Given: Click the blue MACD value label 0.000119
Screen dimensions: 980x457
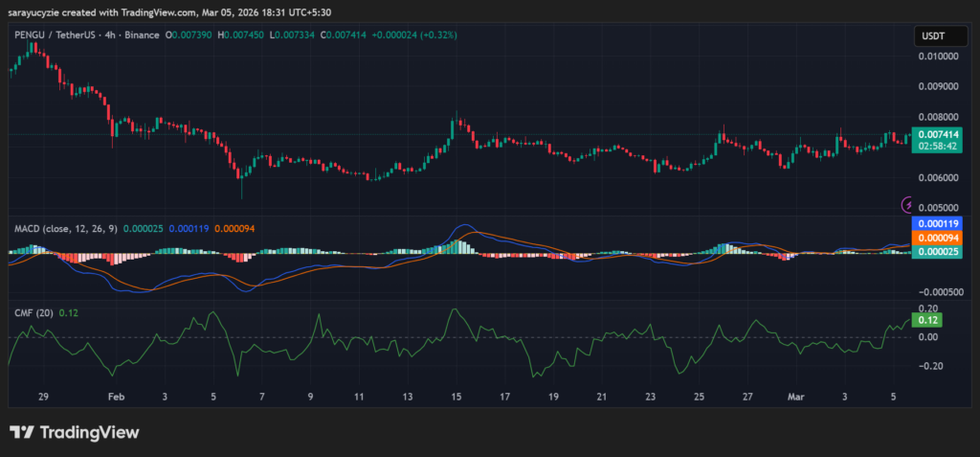Looking at the screenshot, I should (933, 223).
